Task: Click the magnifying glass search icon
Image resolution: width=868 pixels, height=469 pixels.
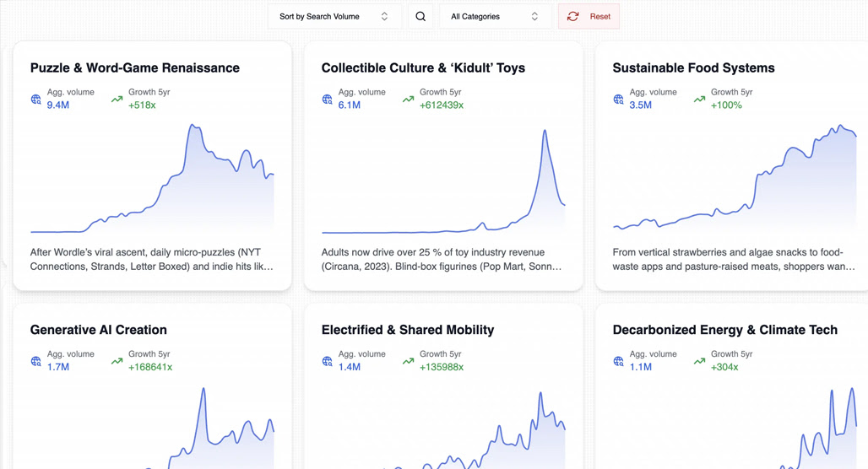Action: 420,17
